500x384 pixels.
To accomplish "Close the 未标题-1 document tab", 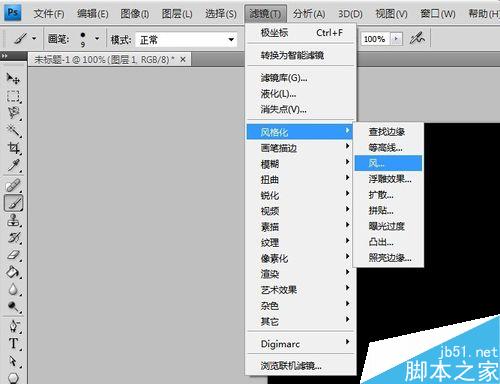I will pyautogui.click(x=183, y=60).
